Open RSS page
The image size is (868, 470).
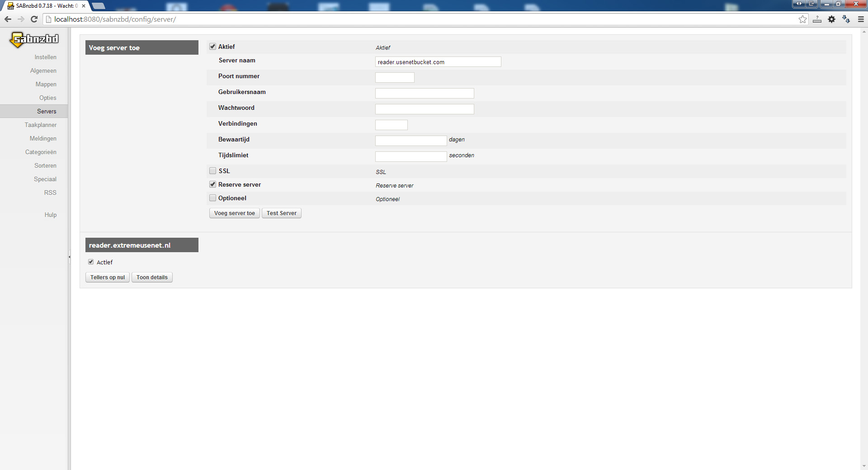pos(50,193)
